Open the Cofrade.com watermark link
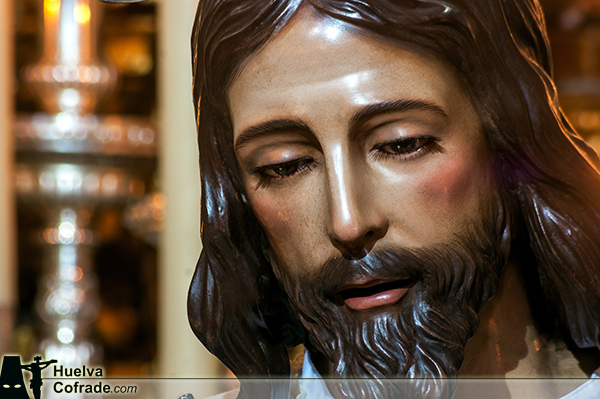The height and width of the screenshot is (399, 600). (95, 388)
